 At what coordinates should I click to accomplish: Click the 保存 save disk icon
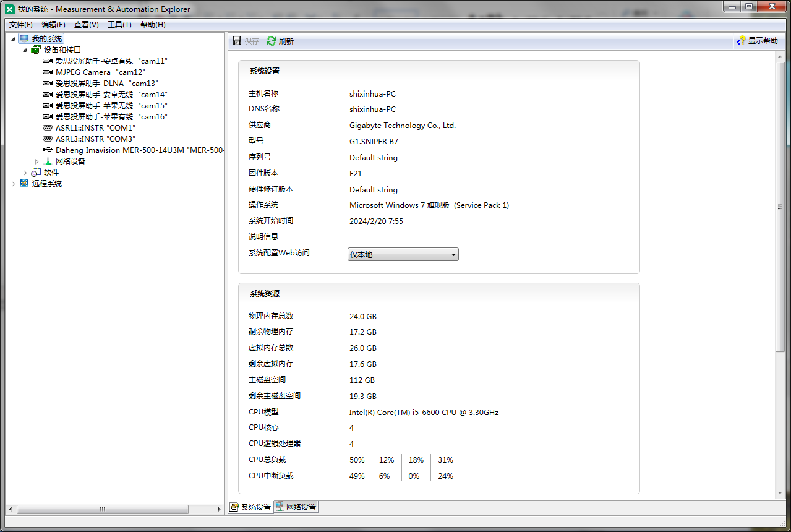[237, 41]
